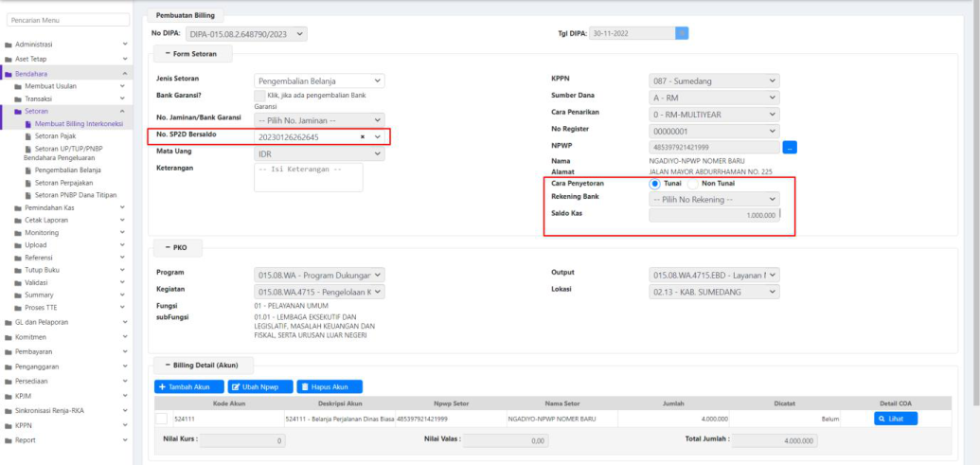Open the Pengembalian Belanja sidebar page
980x465 pixels.
pos(67,170)
